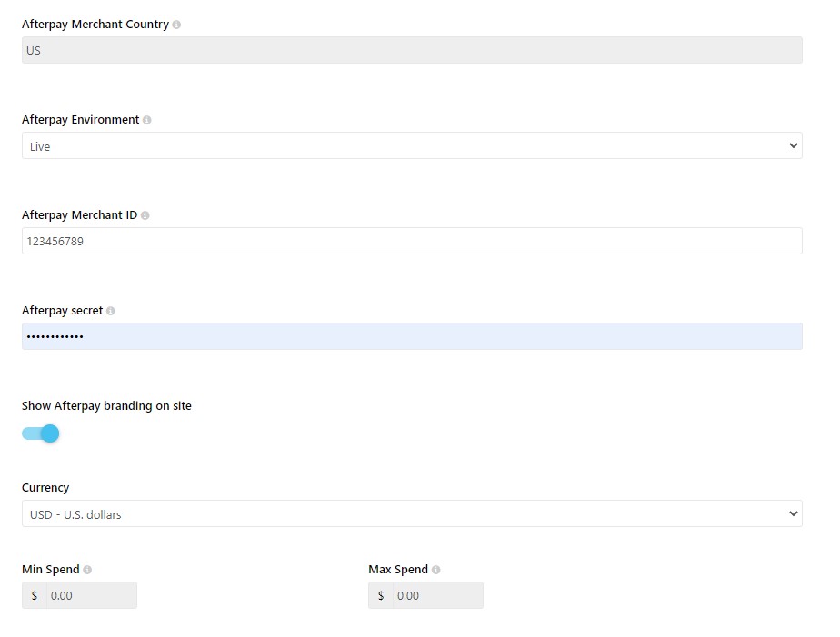Click the Min Spend label

pyautogui.click(x=50, y=570)
